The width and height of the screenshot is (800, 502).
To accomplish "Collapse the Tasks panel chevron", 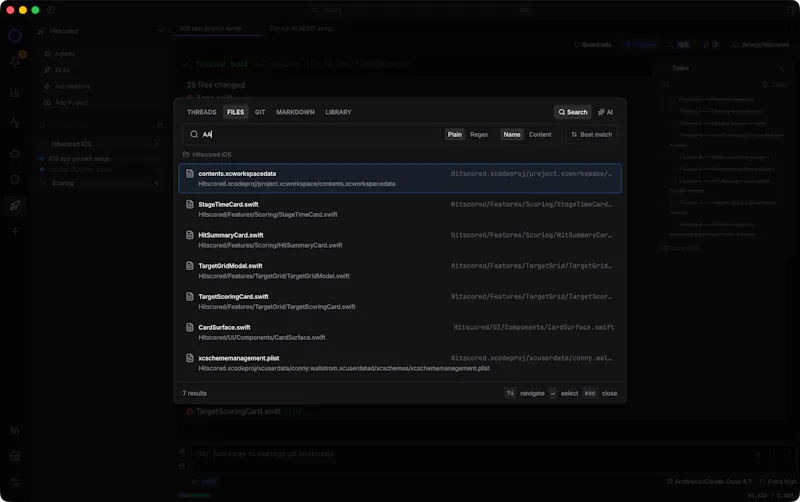I will tap(781, 68).
